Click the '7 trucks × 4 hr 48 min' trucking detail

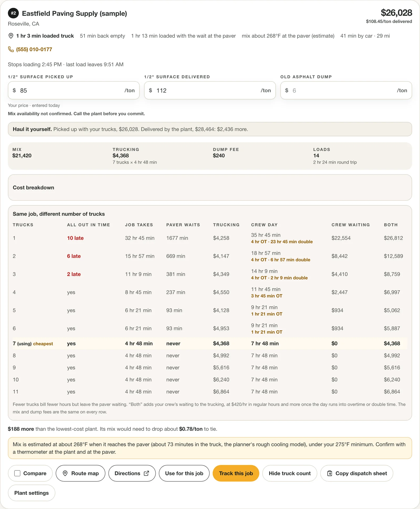tap(135, 162)
